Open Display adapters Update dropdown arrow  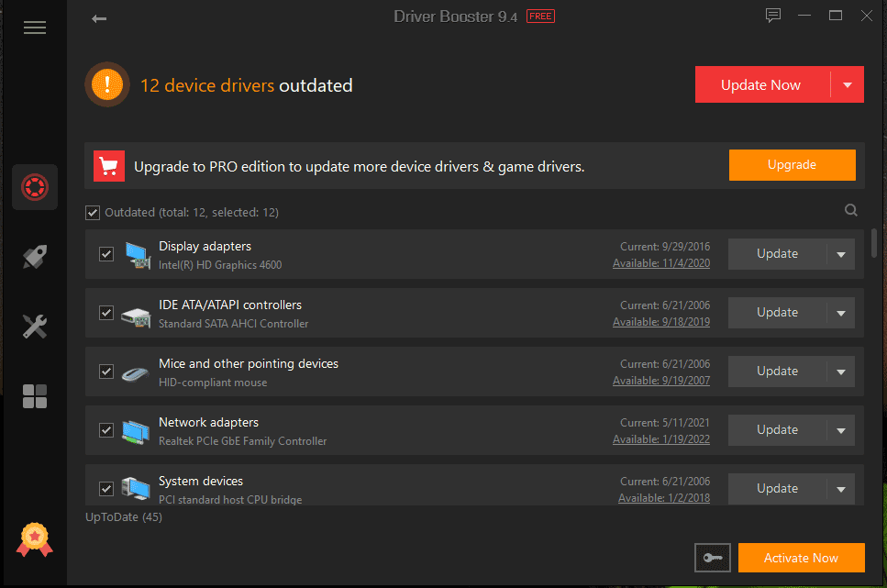841,254
